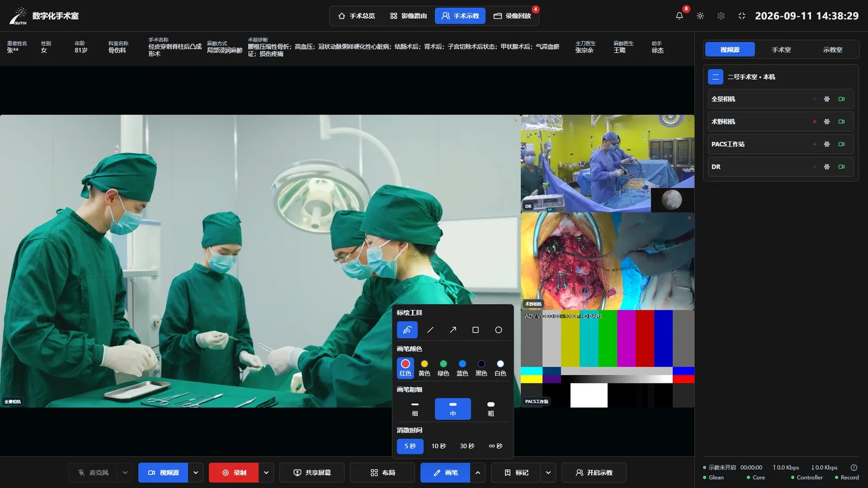Choose the straight line annotation tool
This screenshot has width=868, height=488.
430,330
